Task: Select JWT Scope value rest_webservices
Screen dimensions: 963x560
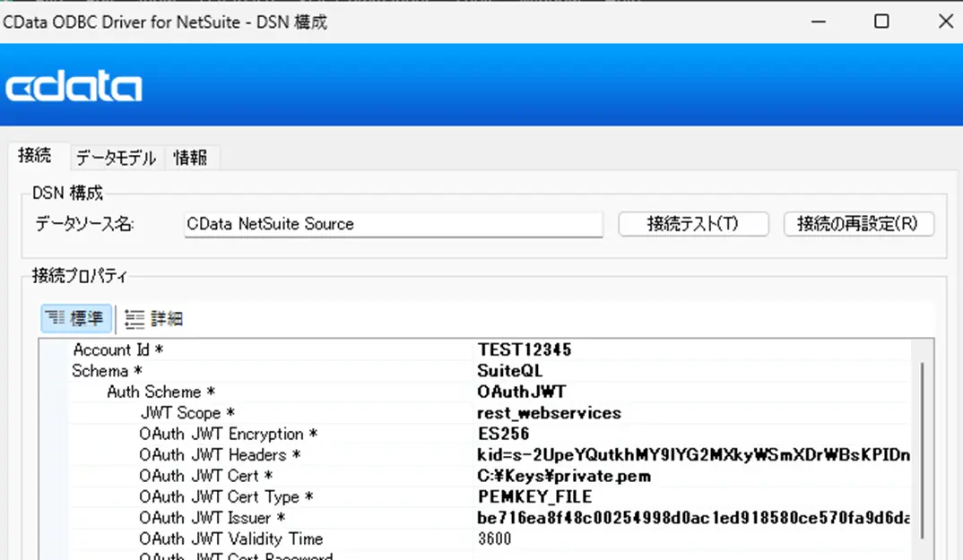Action: click(x=549, y=413)
